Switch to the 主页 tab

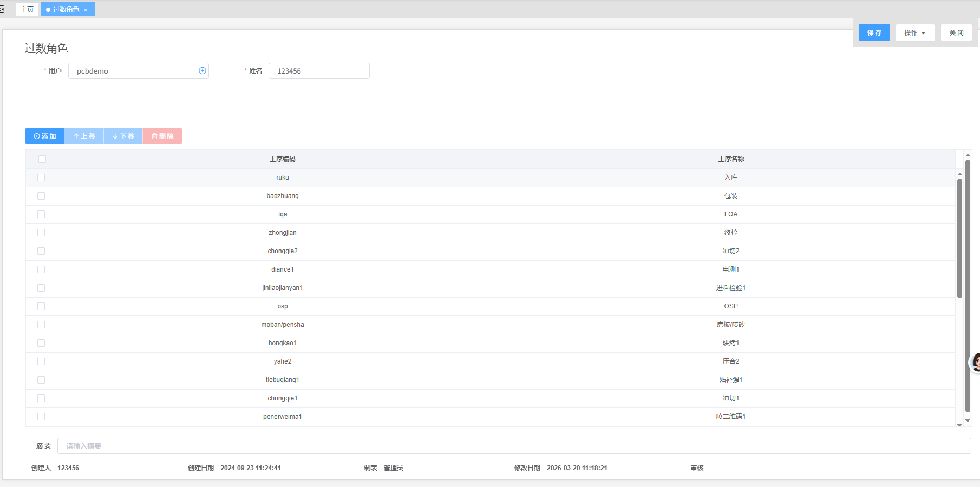pyautogui.click(x=27, y=10)
